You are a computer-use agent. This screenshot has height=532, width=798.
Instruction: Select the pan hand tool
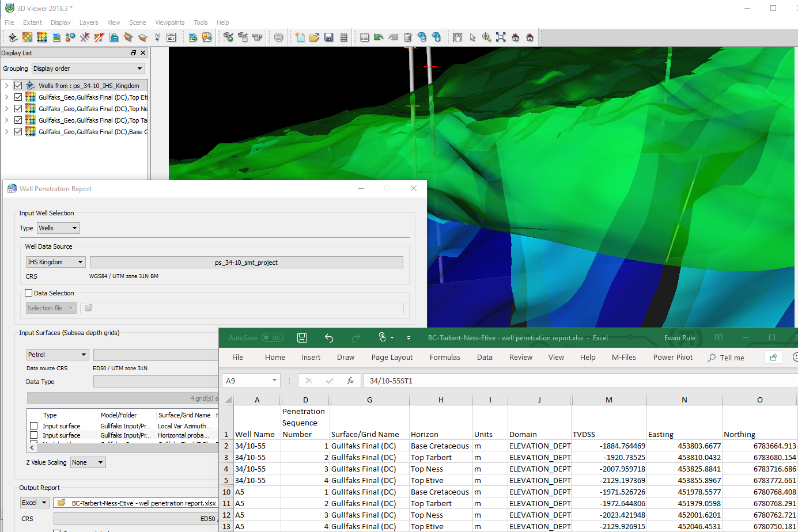[458, 37]
